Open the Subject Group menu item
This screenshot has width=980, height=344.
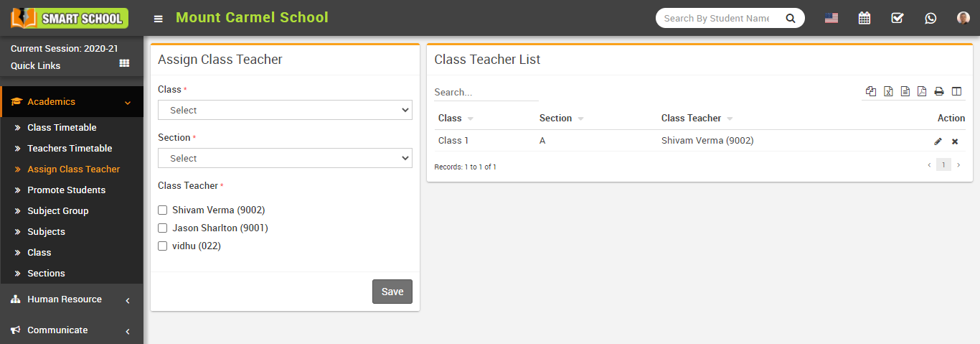57,211
